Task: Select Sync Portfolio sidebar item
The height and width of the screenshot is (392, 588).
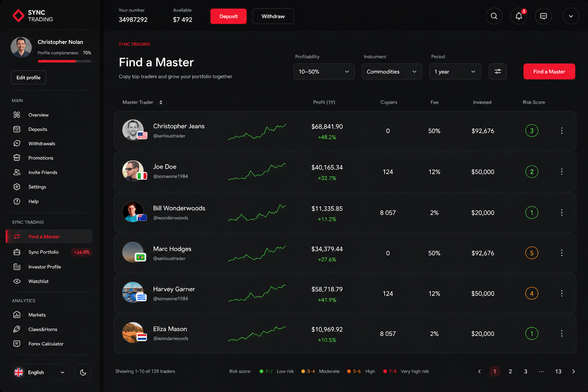Action: pyautogui.click(x=49, y=252)
